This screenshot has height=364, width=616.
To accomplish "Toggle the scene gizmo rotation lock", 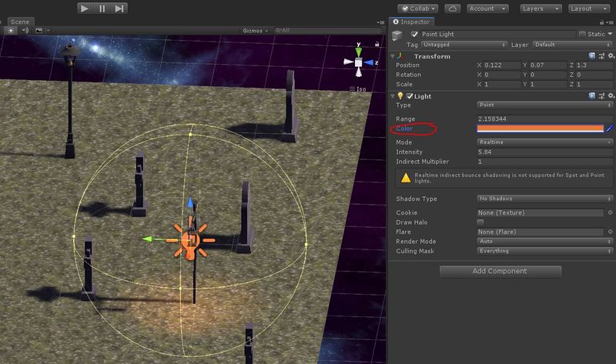I will 377,44.
